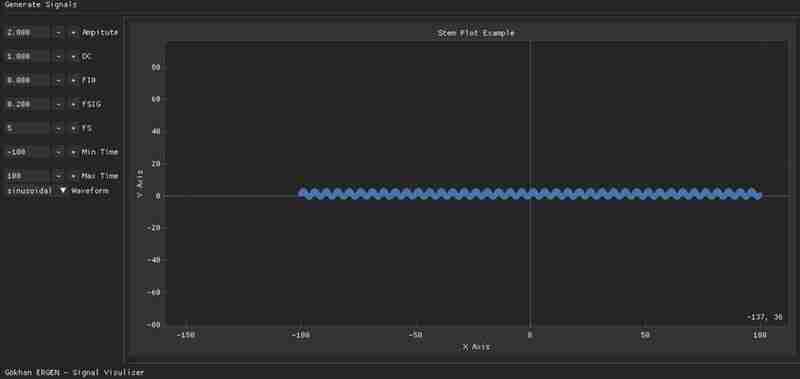This screenshot has width=800, height=379.
Task: Increase FSIG frequency using plus button
Action: [73, 104]
